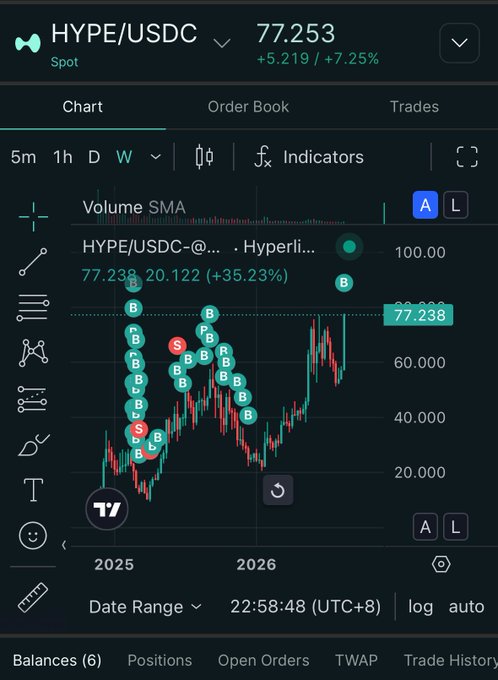Enter fullscreen chart mode
The width and height of the screenshot is (498, 680).
467,157
